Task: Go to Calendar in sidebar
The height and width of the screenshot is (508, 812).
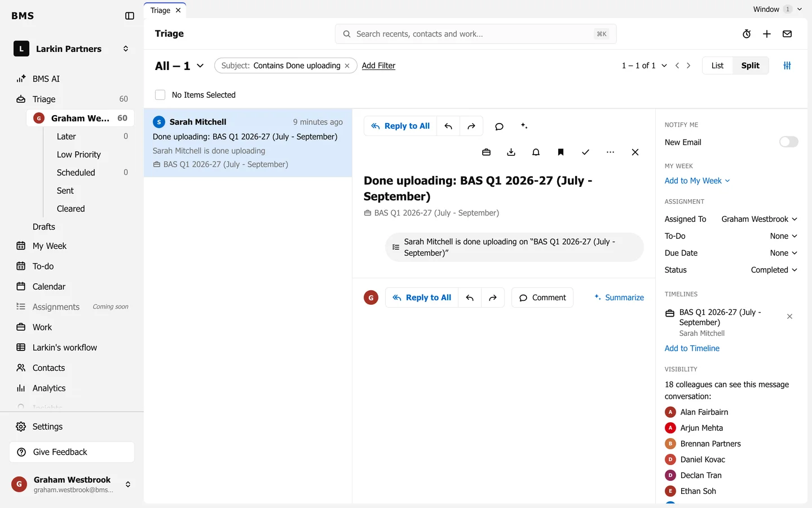Action: 72,287
